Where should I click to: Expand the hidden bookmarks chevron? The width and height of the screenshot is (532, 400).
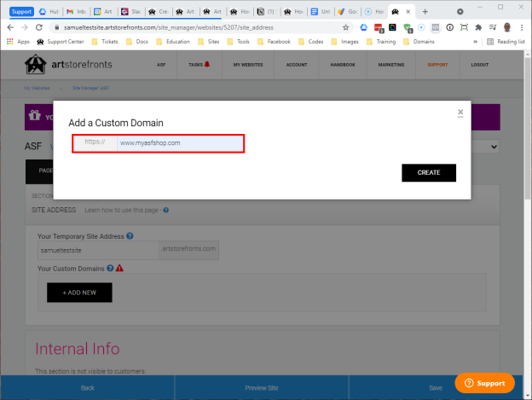[475, 42]
